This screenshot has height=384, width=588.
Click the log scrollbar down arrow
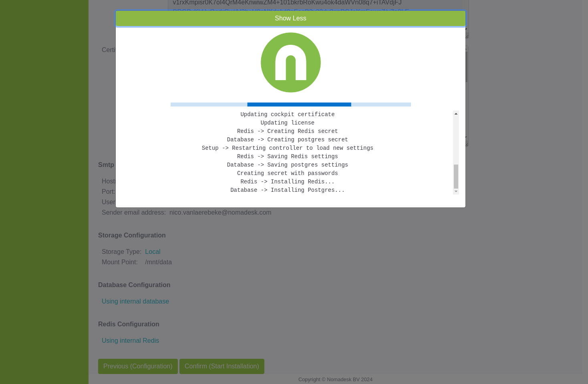coord(456,191)
